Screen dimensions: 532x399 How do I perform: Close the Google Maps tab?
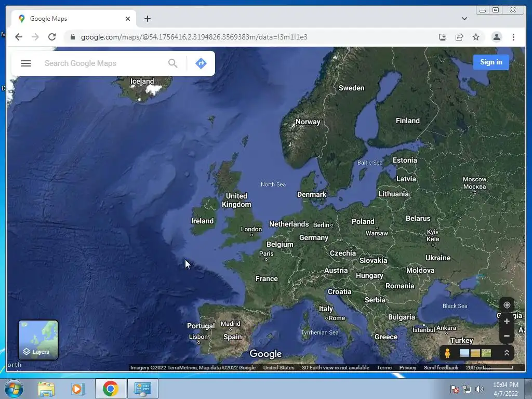tap(128, 19)
